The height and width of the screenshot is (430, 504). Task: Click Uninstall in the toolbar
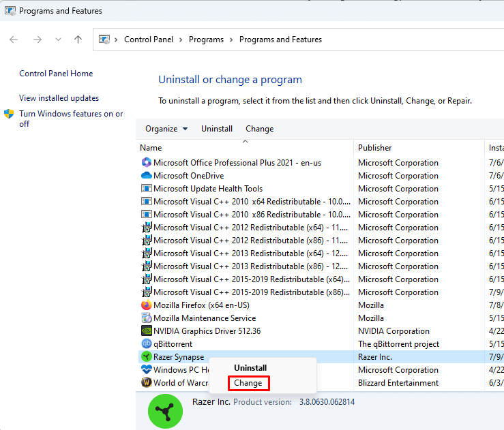(217, 129)
